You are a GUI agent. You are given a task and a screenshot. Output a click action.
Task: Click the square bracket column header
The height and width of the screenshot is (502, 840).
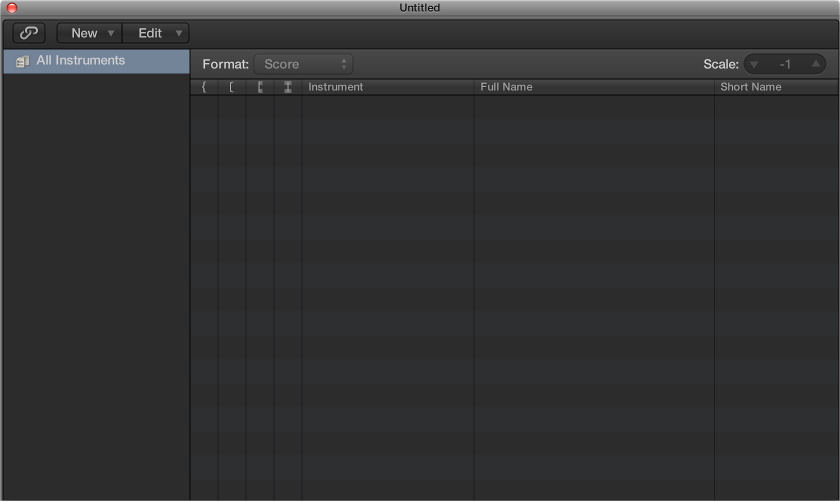pyautogui.click(x=231, y=87)
